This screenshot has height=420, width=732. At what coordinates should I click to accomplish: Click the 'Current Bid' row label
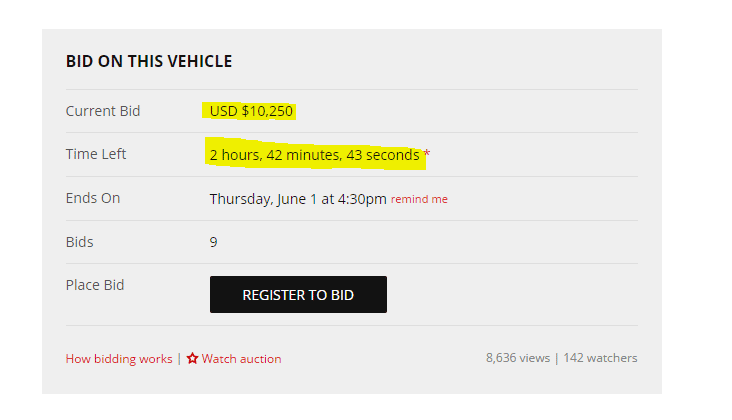point(103,111)
